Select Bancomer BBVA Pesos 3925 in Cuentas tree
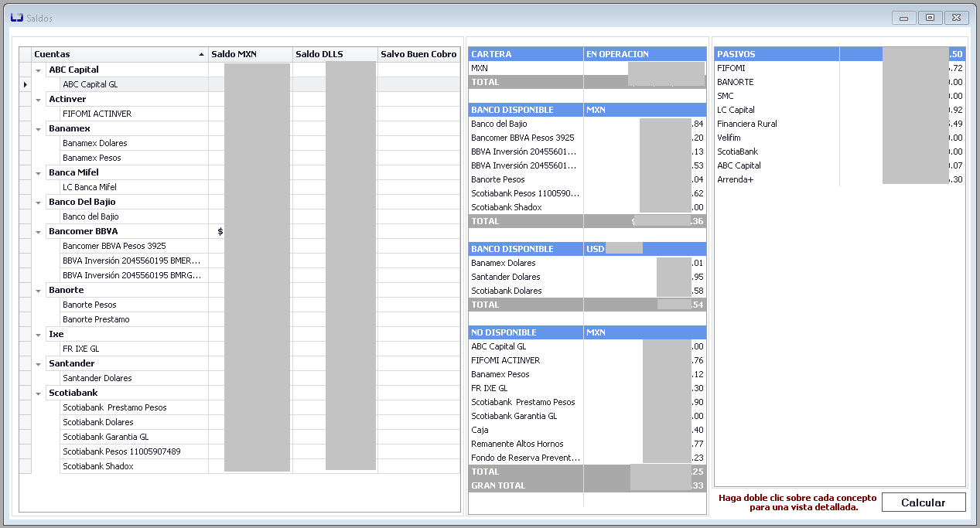This screenshot has height=528, width=980. pos(114,246)
